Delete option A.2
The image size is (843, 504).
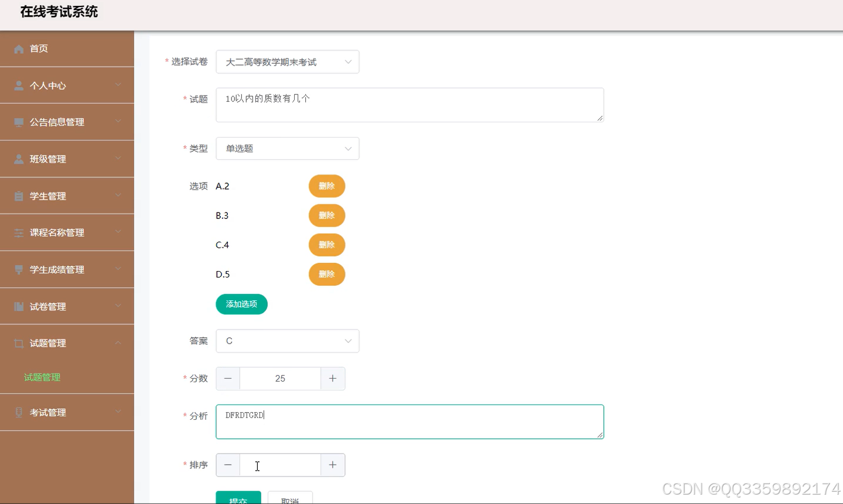coord(327,186)
